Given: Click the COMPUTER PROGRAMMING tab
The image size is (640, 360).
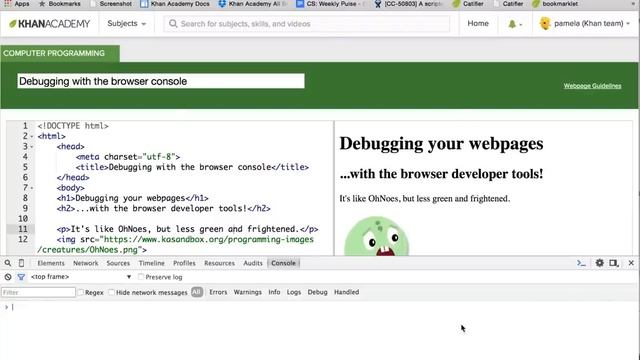Looking at the screenshot, I should pyautogui.click(x=60, y=53).
